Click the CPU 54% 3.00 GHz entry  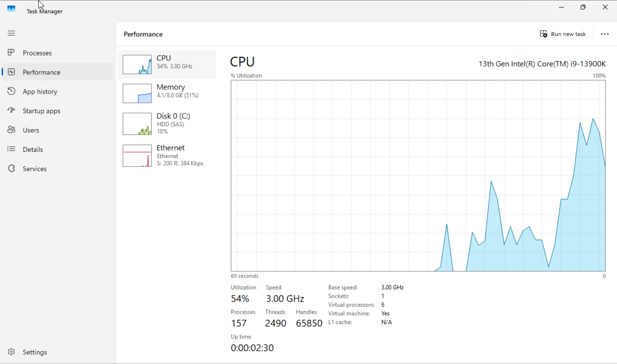click(167, 64)
